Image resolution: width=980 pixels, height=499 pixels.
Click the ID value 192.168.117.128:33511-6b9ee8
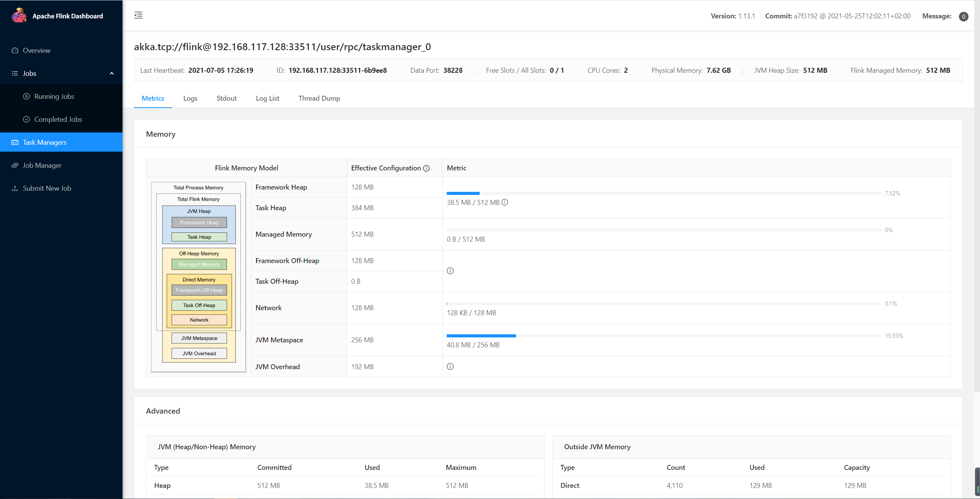point(338,70)
